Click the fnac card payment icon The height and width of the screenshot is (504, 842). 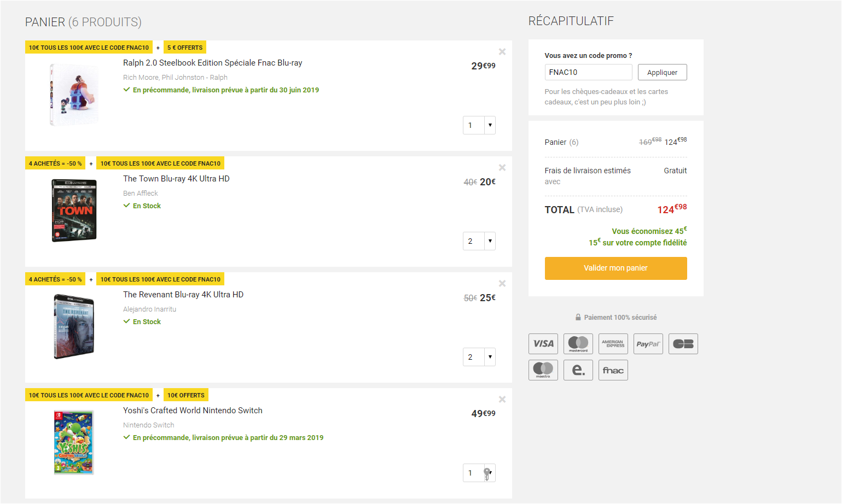coord(613,370)
